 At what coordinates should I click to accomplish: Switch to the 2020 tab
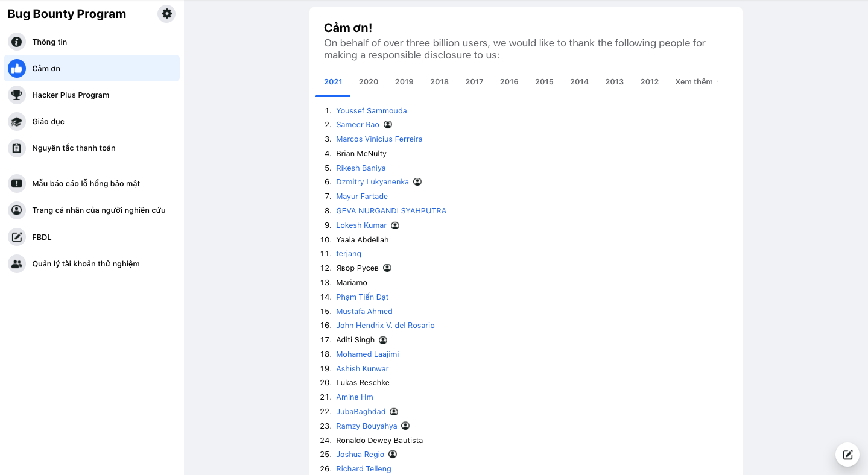pos(369,82)
